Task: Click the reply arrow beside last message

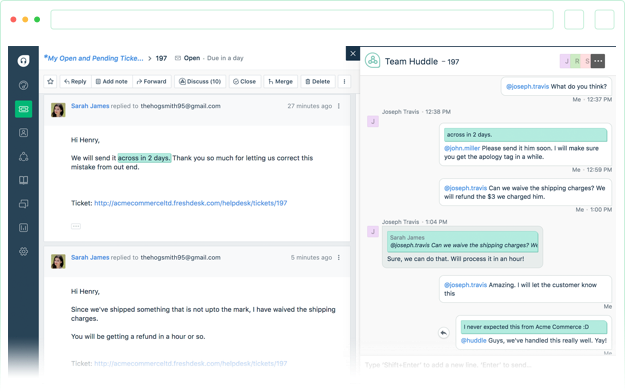Action: (444, 333)
